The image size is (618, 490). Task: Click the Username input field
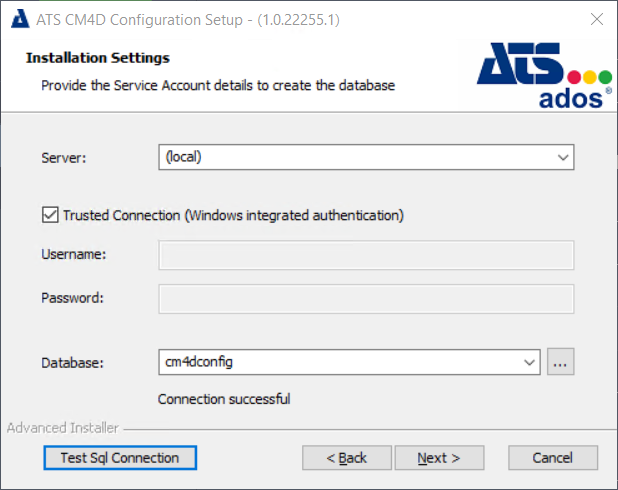[x=366, y=255]
